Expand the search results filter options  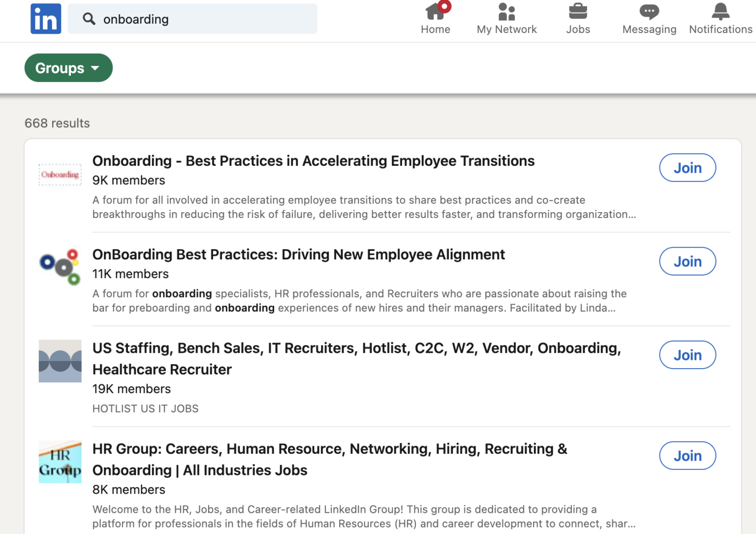click(x=68, y=68)
